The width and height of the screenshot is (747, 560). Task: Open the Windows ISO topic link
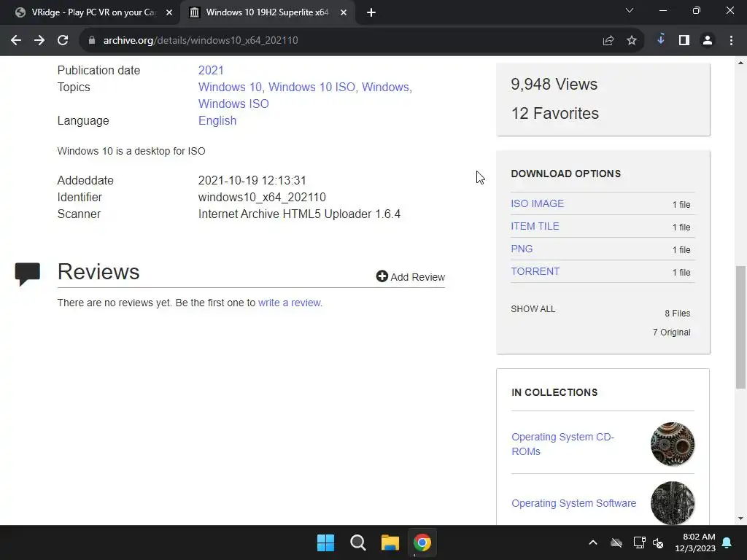[233, 104]
